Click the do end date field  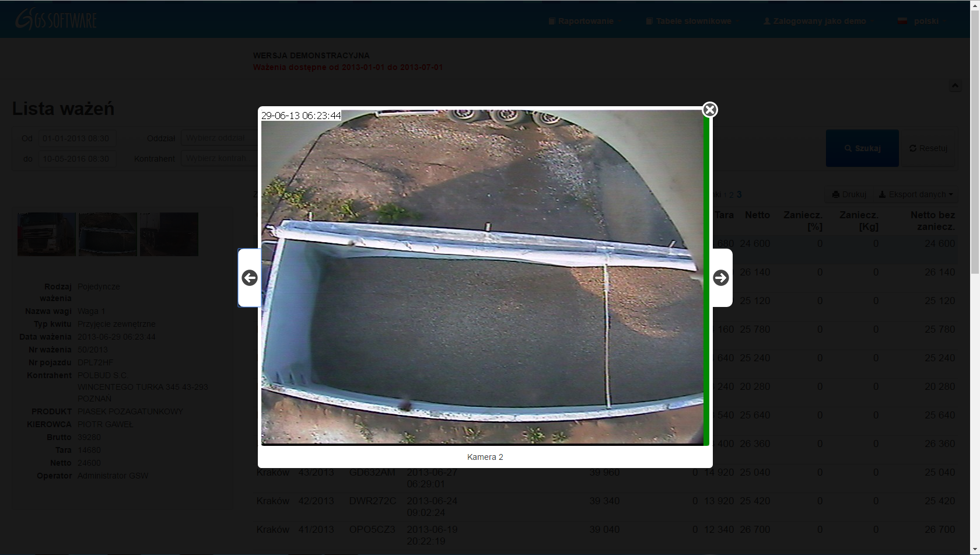pos(76,159)
